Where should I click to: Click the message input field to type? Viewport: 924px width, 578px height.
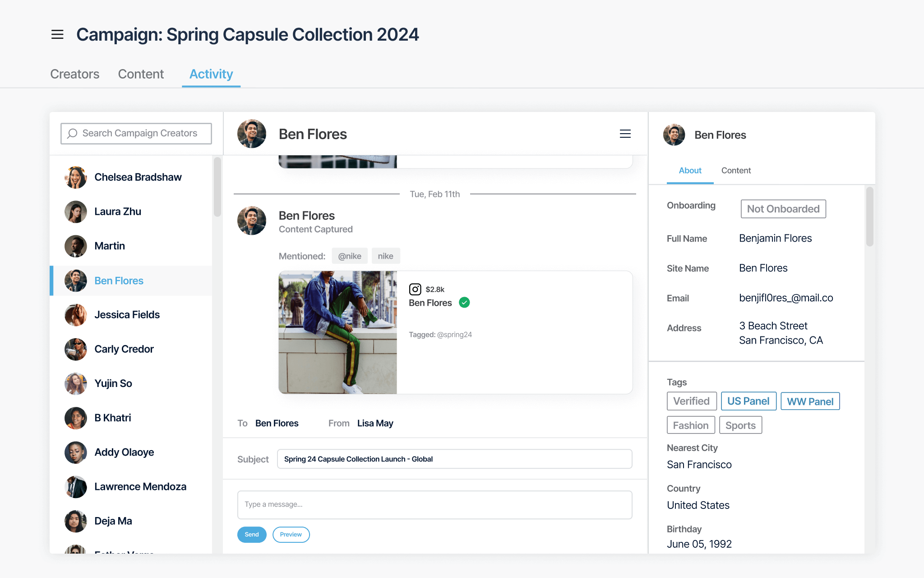(x=434, y=504)
